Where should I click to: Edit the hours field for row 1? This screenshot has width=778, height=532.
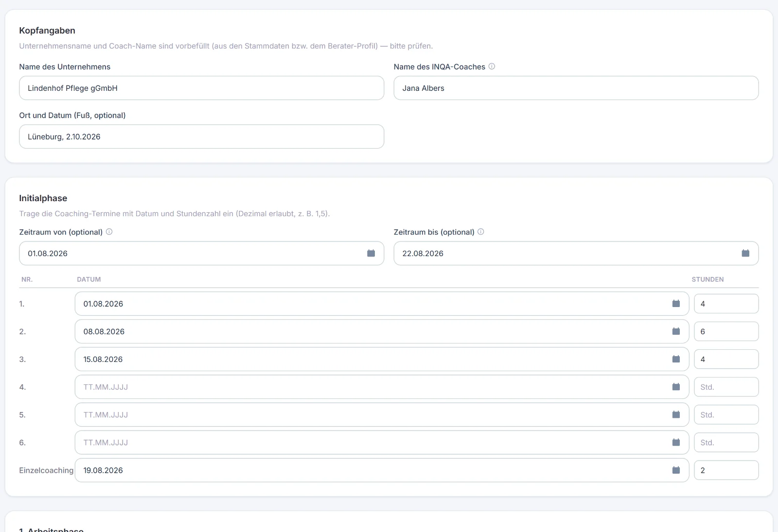726,304
